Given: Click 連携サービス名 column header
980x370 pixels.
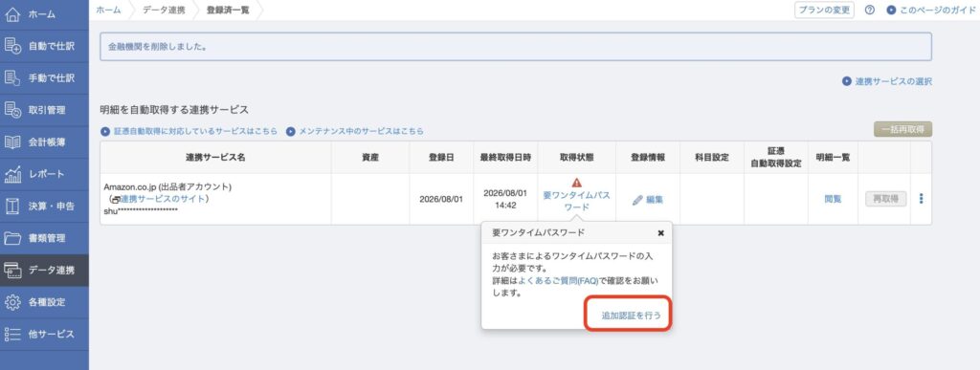Looking at the screenshot, I should [215, 157].
